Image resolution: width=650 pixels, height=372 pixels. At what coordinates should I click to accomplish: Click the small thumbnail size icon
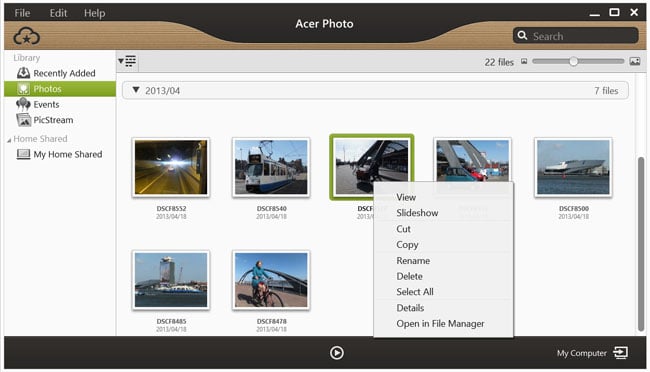[x=524, y=61]
